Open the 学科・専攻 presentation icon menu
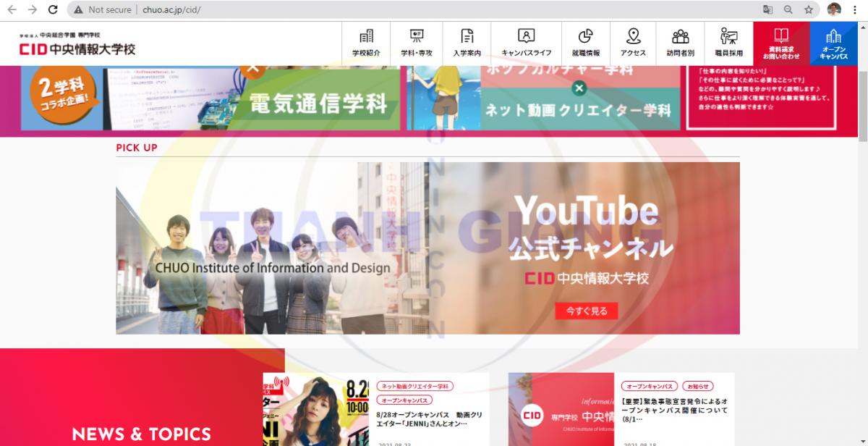The width and height of the screenshot is (868, 446). pyautogui.click(x=416, y=43)
